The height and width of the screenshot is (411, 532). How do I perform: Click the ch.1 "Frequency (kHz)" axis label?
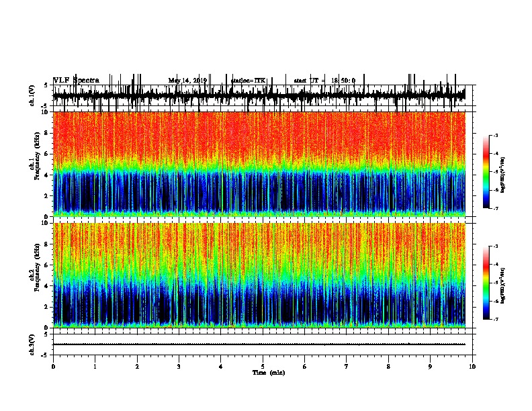[38, 156]
